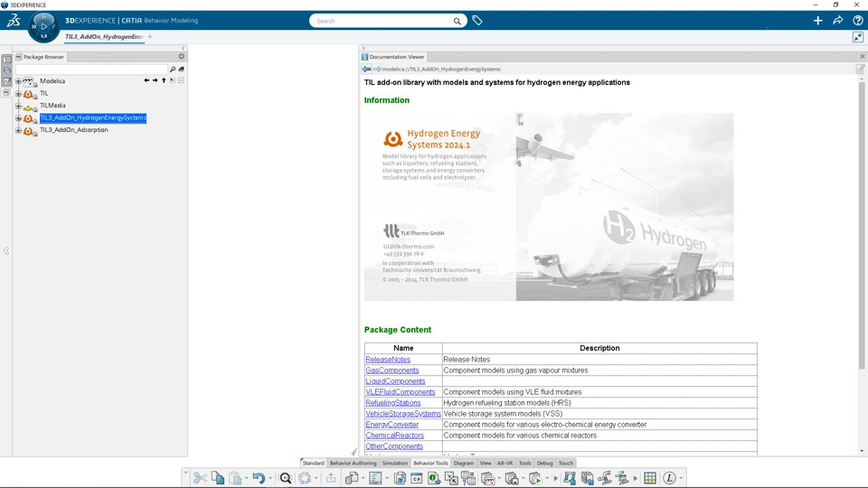868x488 pixels.
Task: Open the RefuelingStations link
Action: click(393, 403)
